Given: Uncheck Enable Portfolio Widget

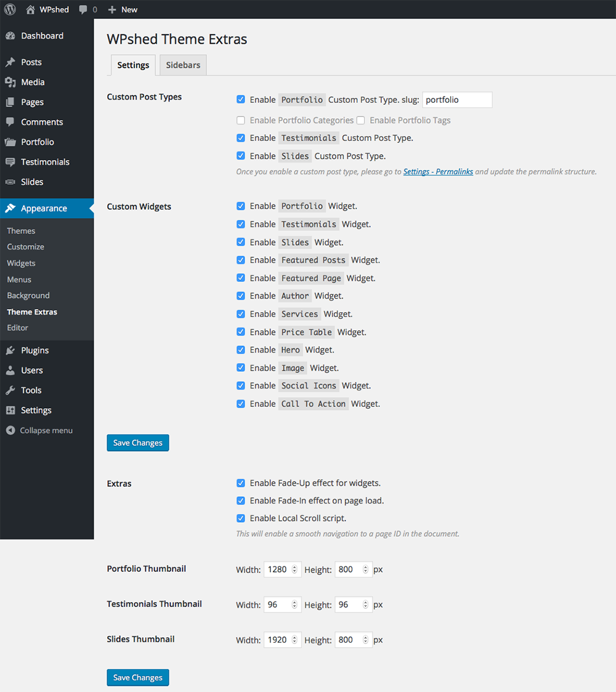Looking at the screenshot, I should pyautogui.click(x=241, y=206).
